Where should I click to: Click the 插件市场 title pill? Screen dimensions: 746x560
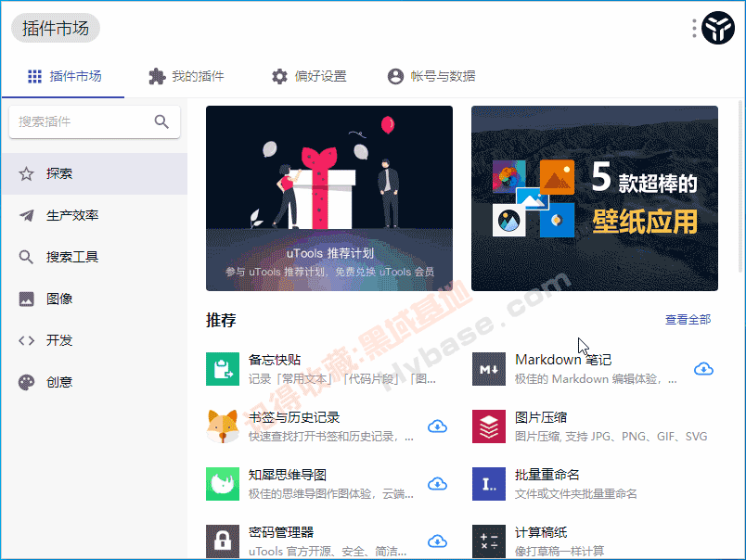pyautogui.click(x=56, y=28)
